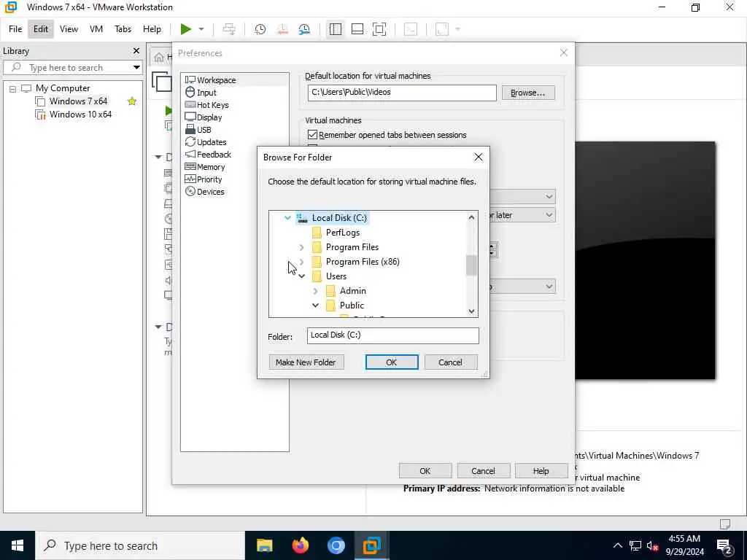
Task: Click the favorite star next to Windows 7 x64
Action: click(x=132, y=101)
